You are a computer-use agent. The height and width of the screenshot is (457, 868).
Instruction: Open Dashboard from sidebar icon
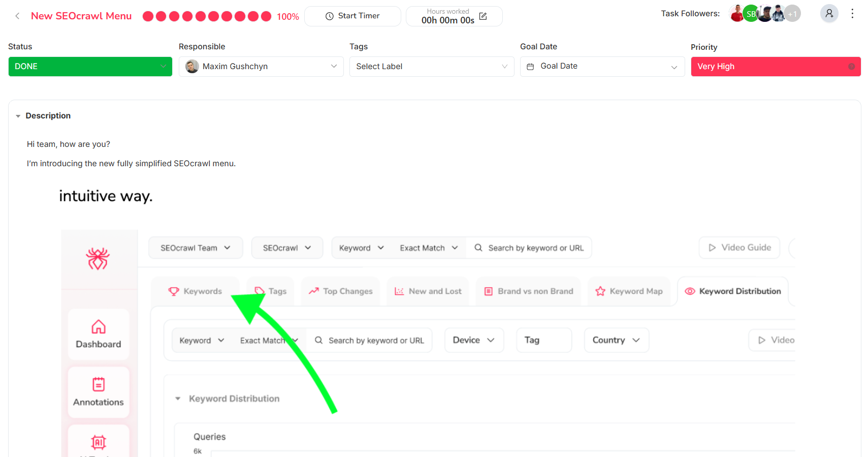pos(99,334)
